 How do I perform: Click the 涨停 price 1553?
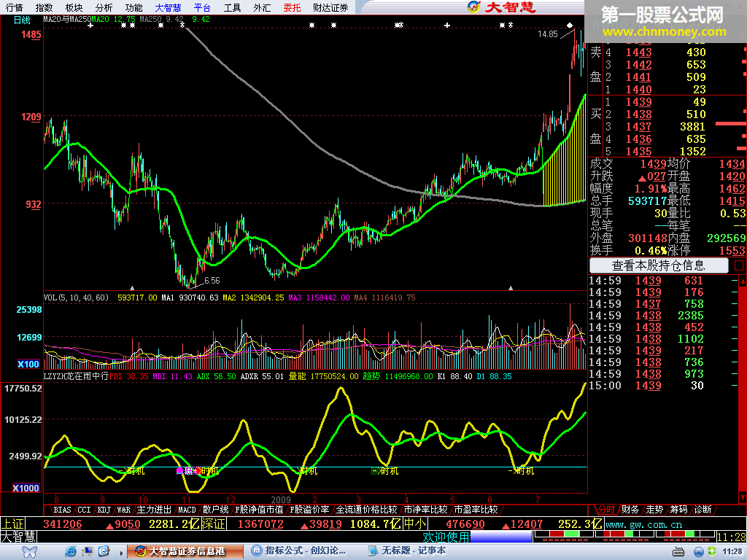[732, 251]
